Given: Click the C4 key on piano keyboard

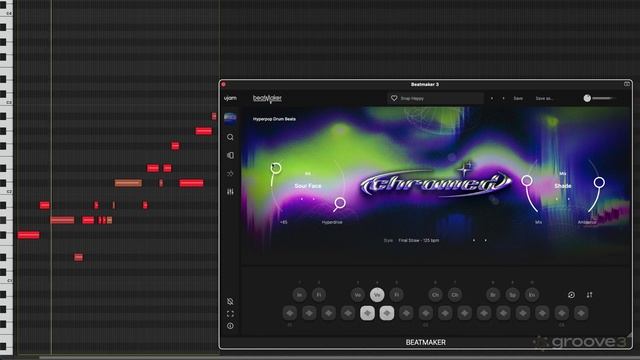Looking at the screenshot, I should click(x=7, y=13).
